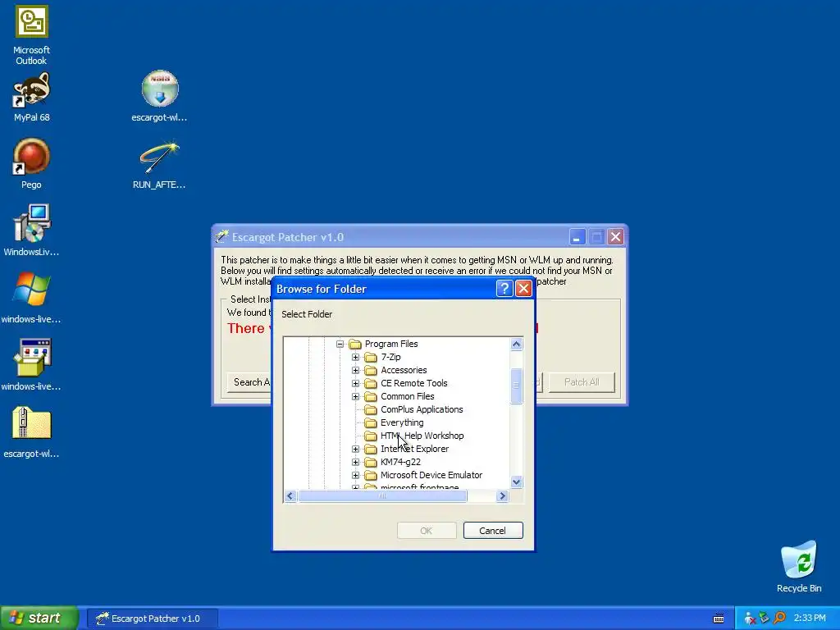The height and width of the screenshot is (630, 840).
Task: Minimize the Escargot Patcher window
Action: click(577, 237)
